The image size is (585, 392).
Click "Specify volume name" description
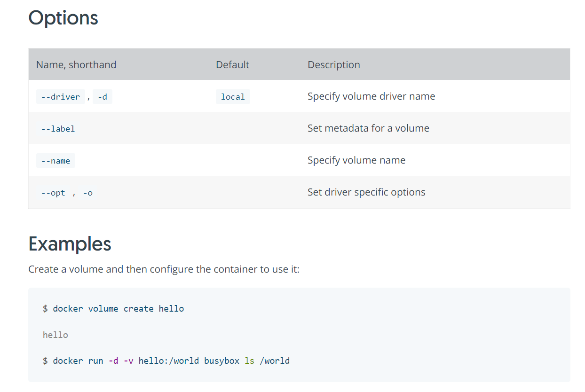(356, 160)
